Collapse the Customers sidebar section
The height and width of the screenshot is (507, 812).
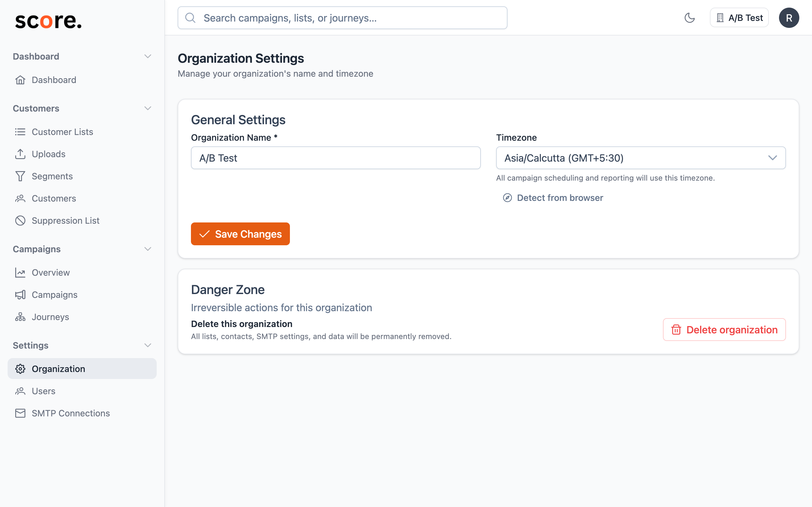point(147,108)
